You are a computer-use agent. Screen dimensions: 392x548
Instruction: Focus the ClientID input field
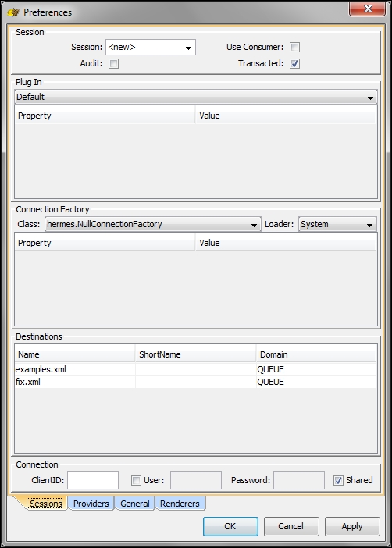[x=93, y=481]
